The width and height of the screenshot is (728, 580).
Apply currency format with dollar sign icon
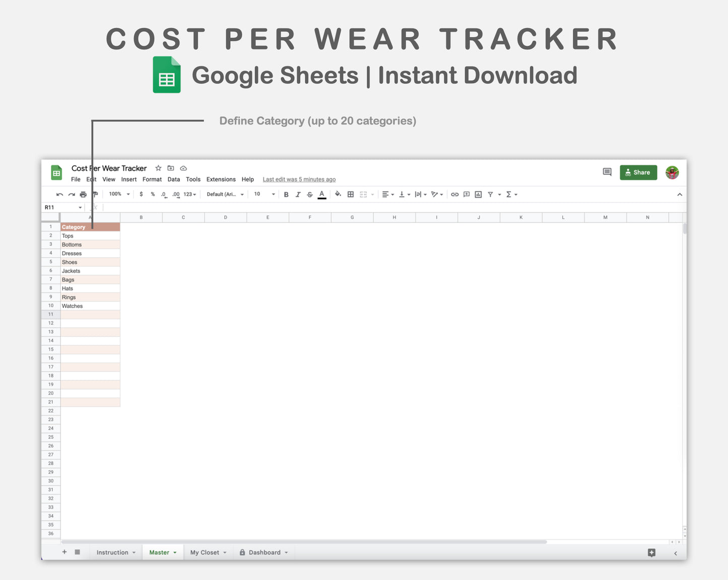141,194
